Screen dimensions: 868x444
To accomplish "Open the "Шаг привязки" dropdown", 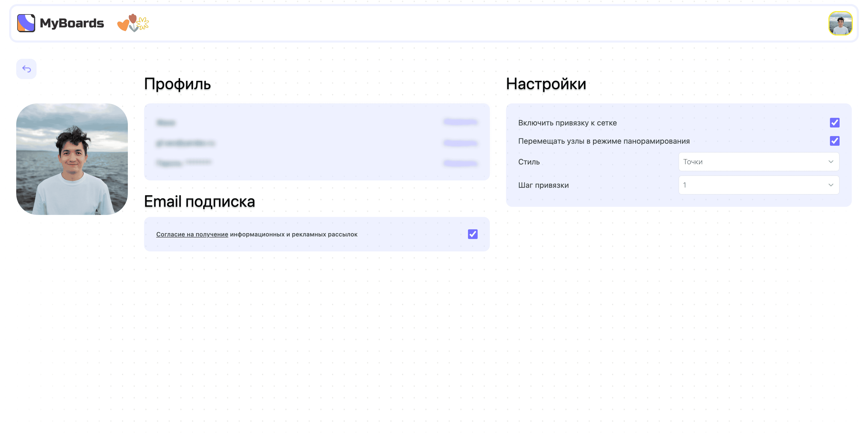I will pos(758,185).
